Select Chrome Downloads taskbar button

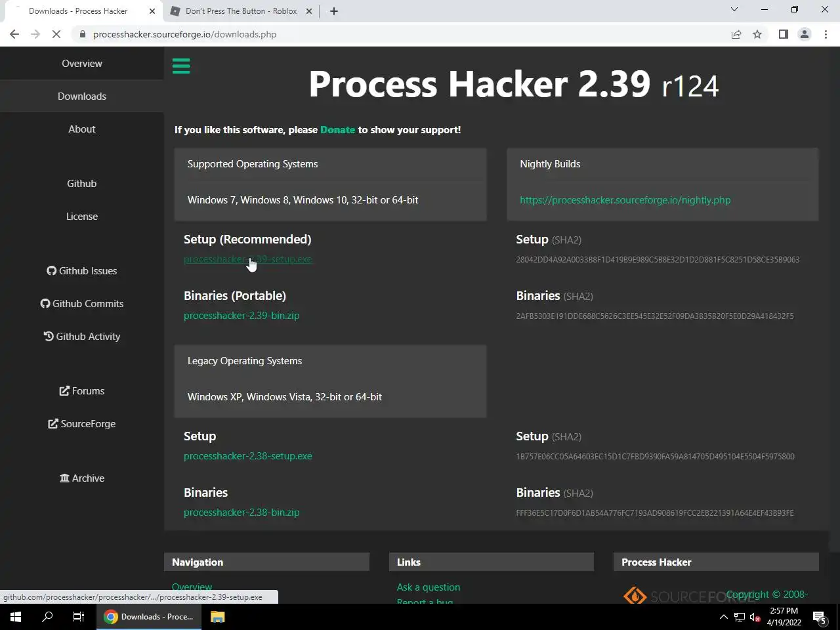point(149,617)
